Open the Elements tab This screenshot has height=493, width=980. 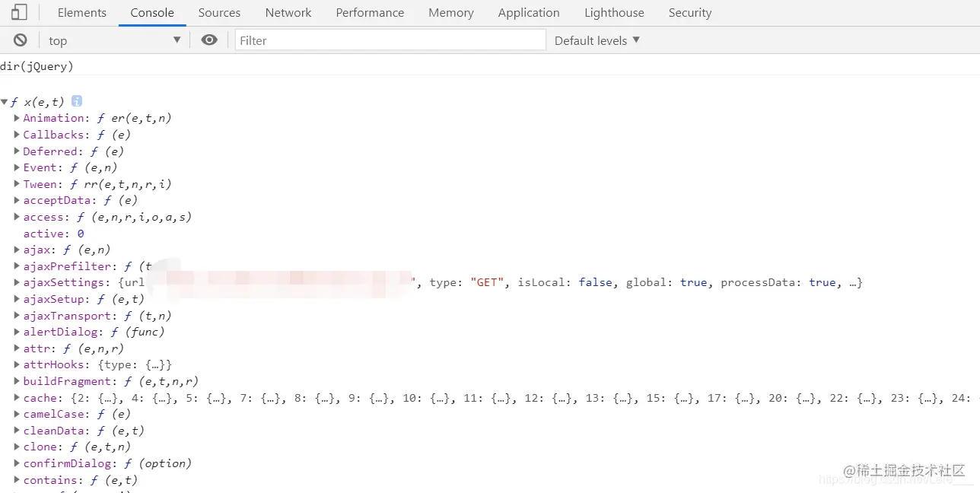point(82,13)
